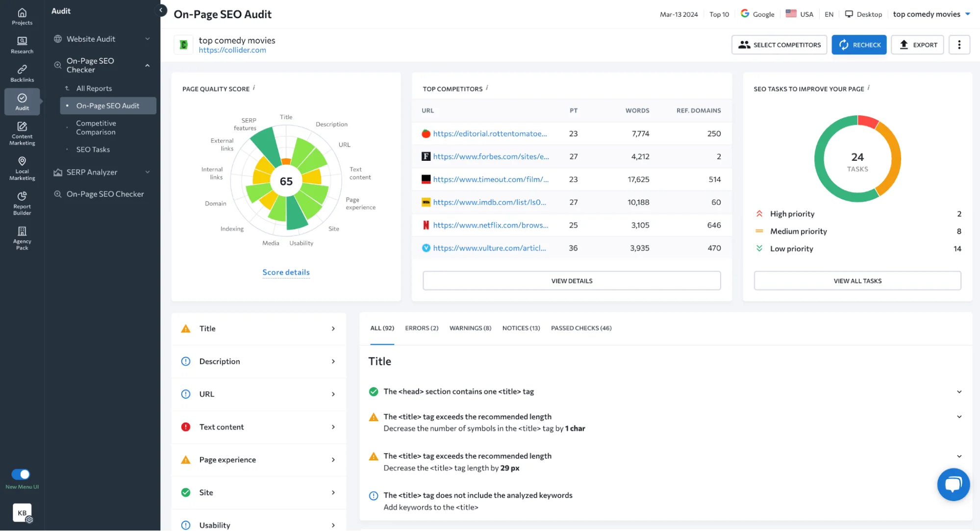Image resolution: width=980 pixels, height=531 pixels.
Task: Click the RECHECK button
Action: point(859,45)
